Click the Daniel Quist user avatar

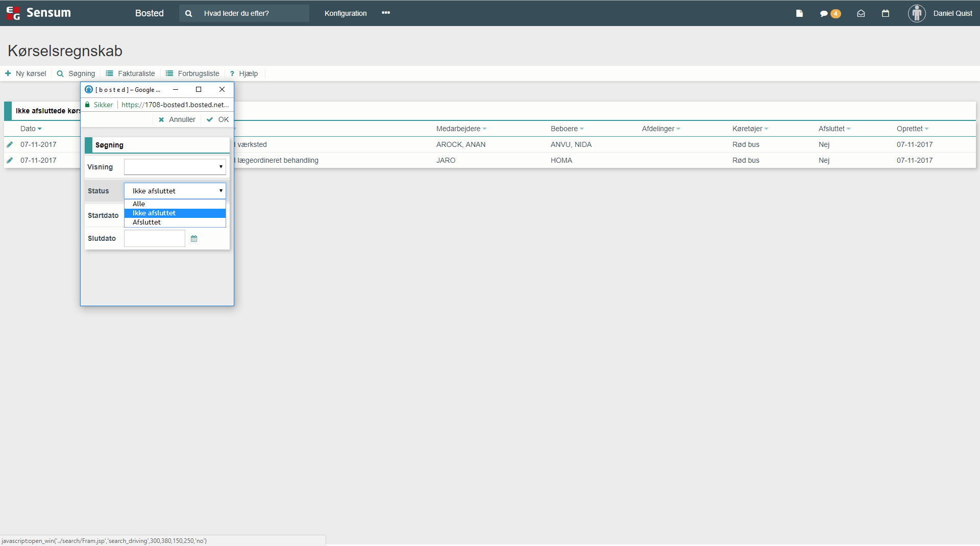point(917,13)
